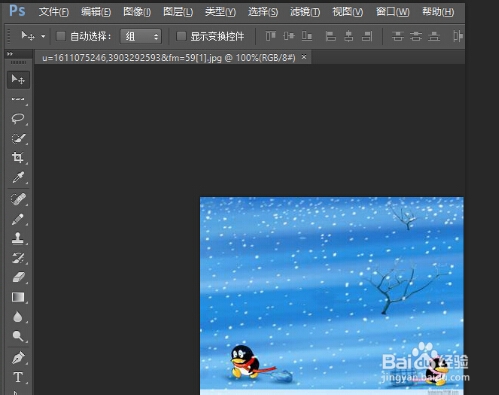Open the 选择(S) menu
Viewport: 499px width, 395px height.
[263, 12]
